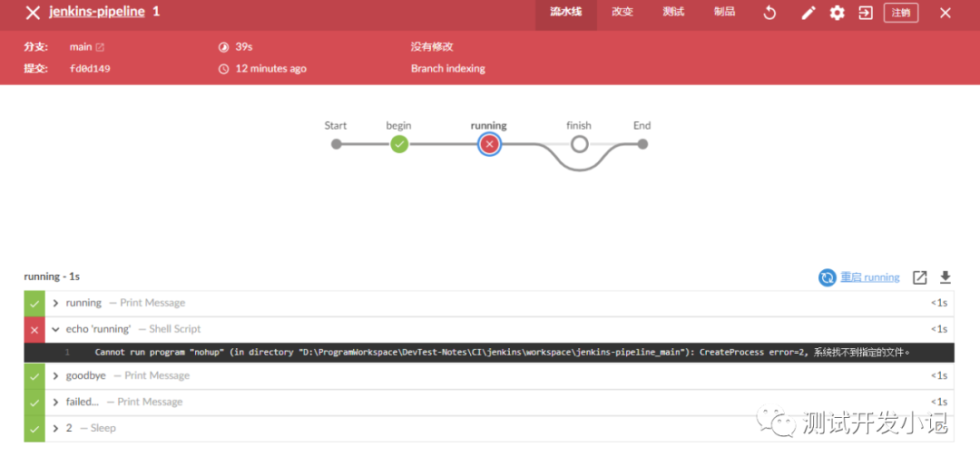The width and height of the screenshot is (980, 466).
Task: Click the 注销 logout button
Action: pyautogui.click(x=901, y=13)
